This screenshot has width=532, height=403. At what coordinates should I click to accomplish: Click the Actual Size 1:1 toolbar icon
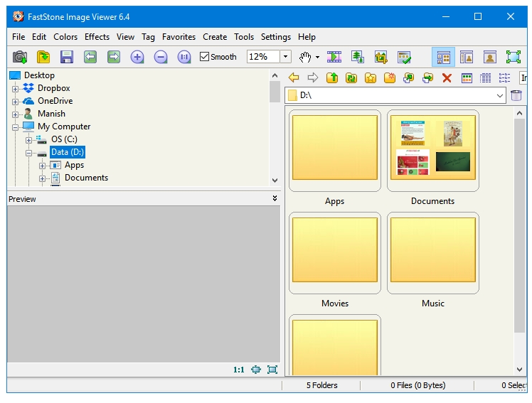[184, 57]
